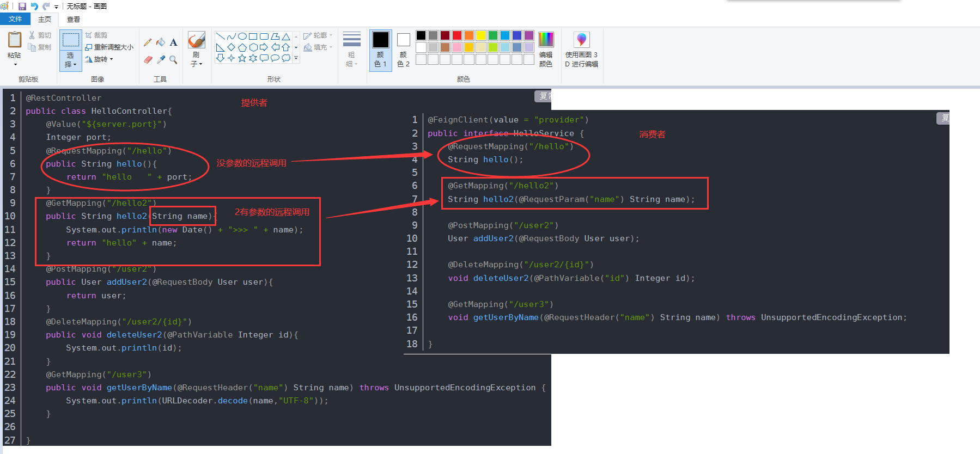Open the Customize Quick Access Toolbar dropdown
The height and width of the screenshot is (454, 980).
coord(56,7)
